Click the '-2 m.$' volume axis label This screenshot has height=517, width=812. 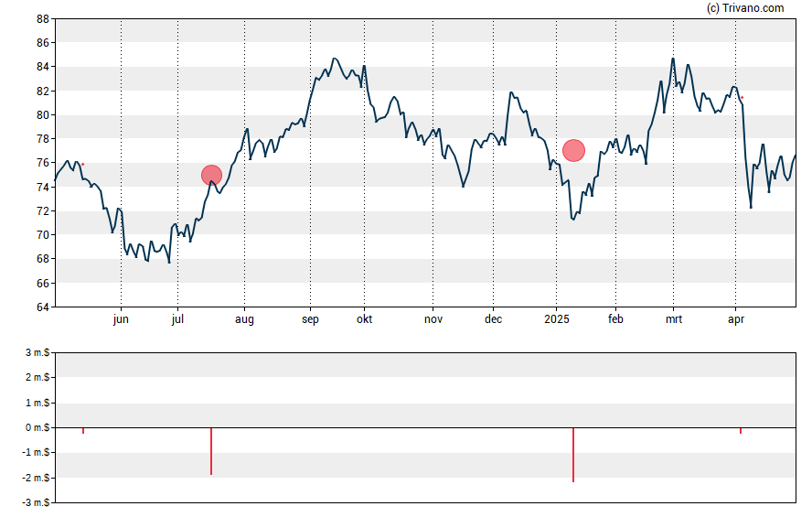[36, 478]
